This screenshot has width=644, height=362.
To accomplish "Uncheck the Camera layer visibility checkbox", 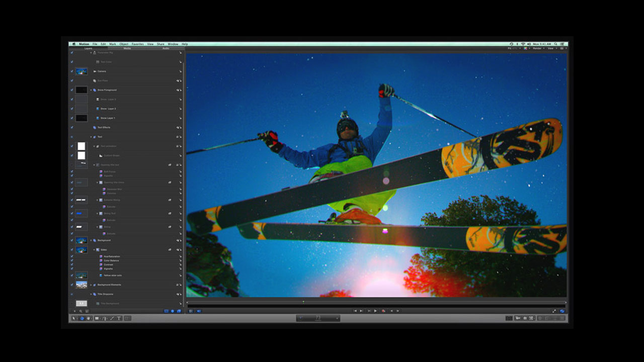I will (x=71, y=71).
